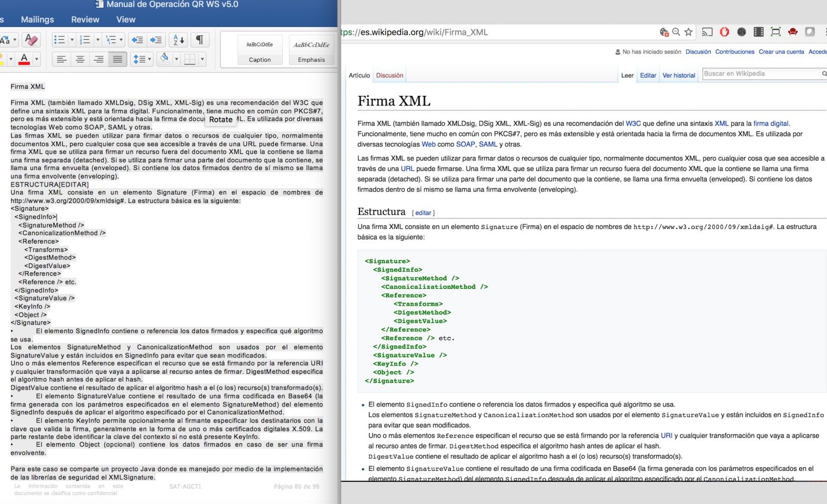Align text left

click(62, 59)
